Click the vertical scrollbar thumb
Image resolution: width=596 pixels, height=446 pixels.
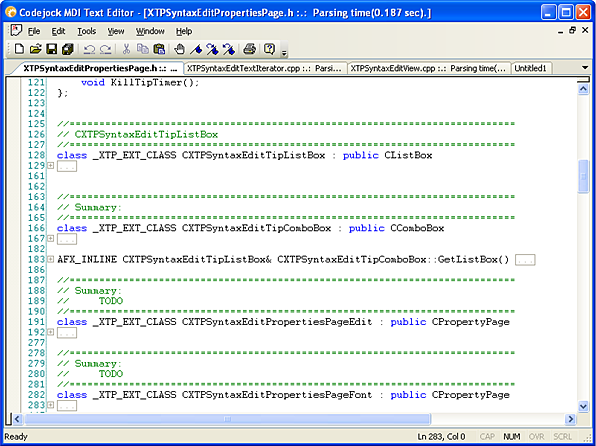point(583,177)
